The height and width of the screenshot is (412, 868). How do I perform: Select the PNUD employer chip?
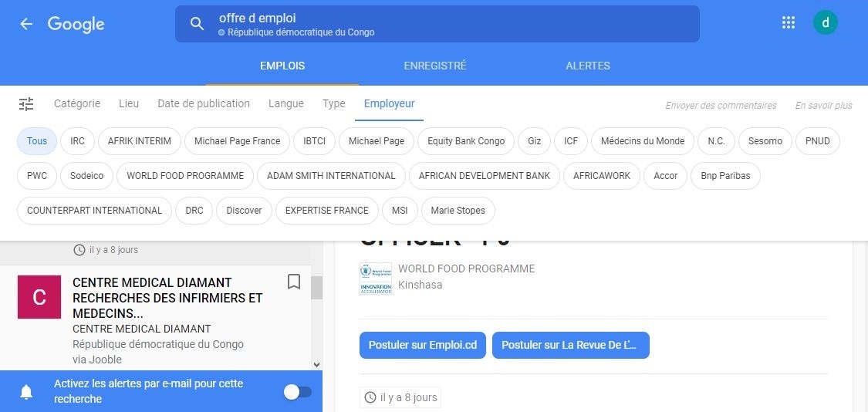[x=818, y=141]
